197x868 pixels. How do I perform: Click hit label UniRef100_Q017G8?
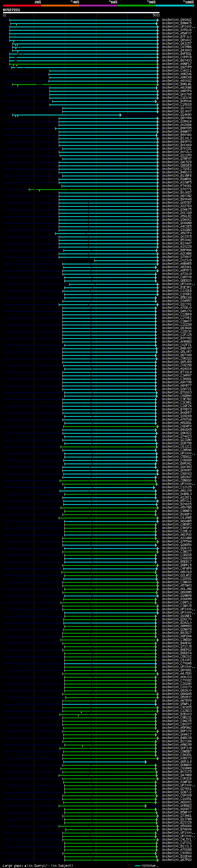(x=177, y=94)
